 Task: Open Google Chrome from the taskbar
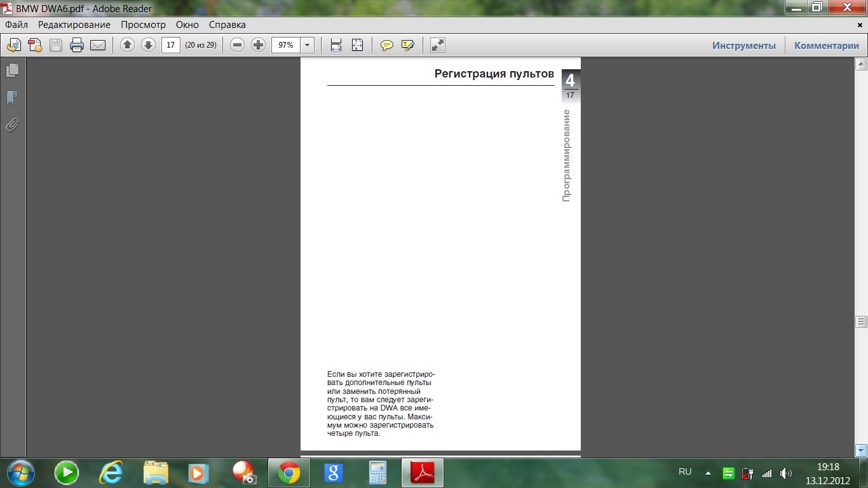click(288, 473)
